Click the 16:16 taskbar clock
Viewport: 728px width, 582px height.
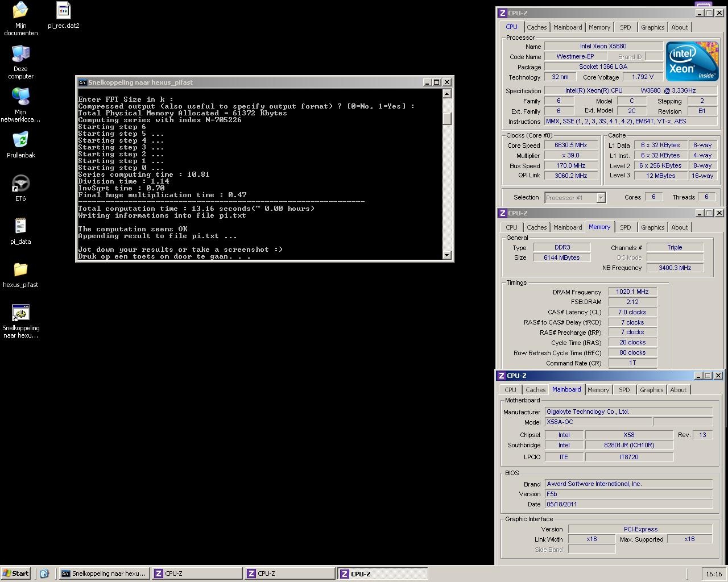pyautogui.click(x=714, y=574)
